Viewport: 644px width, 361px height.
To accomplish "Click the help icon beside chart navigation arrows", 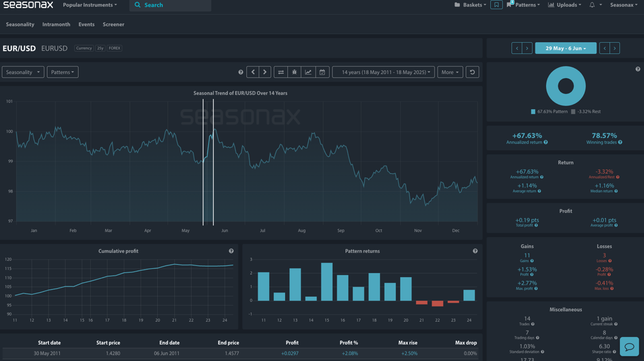I will (x=240, y=72).
